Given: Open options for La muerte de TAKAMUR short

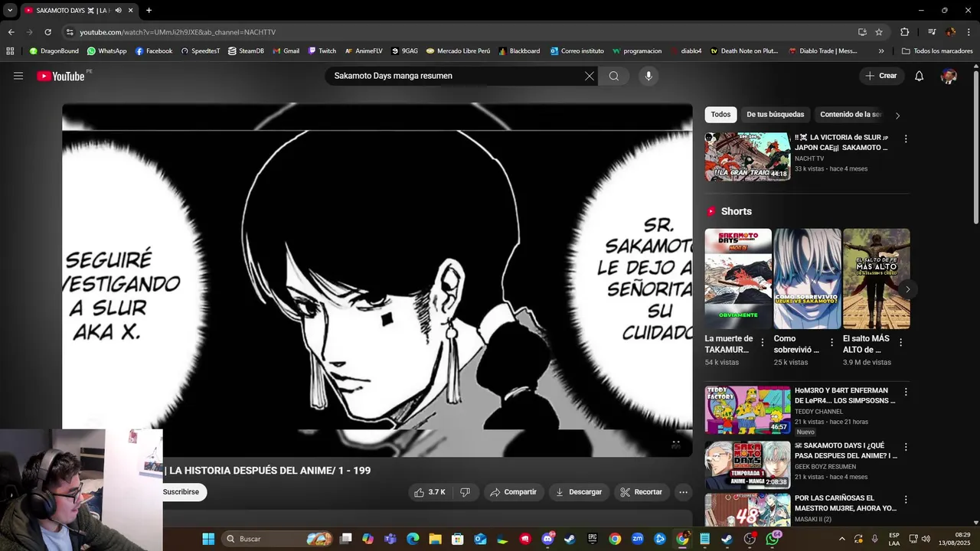Looking at the screenshot, I should pos(763,343).
